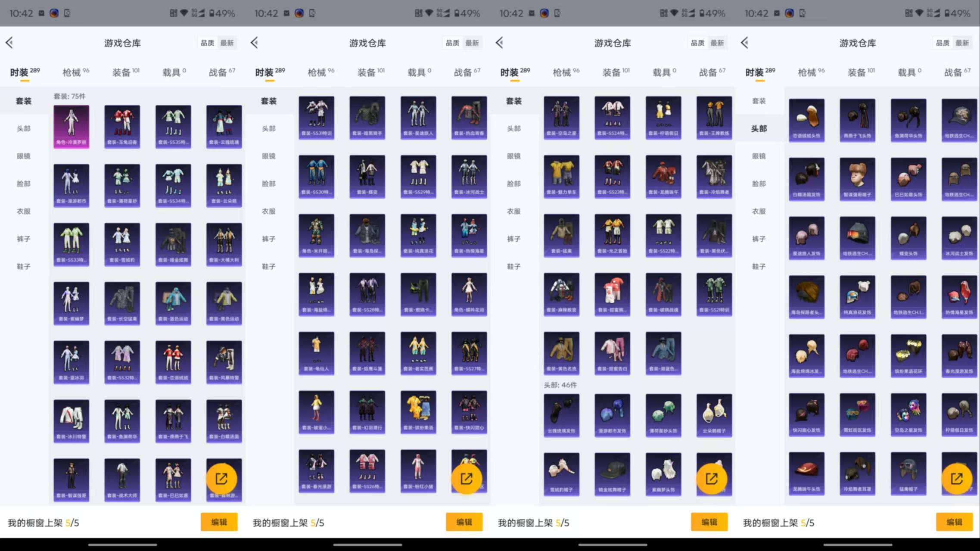980x551 pixels.
Task: Select the 套装-黄色运动 outfit
Action: (224, 303)
